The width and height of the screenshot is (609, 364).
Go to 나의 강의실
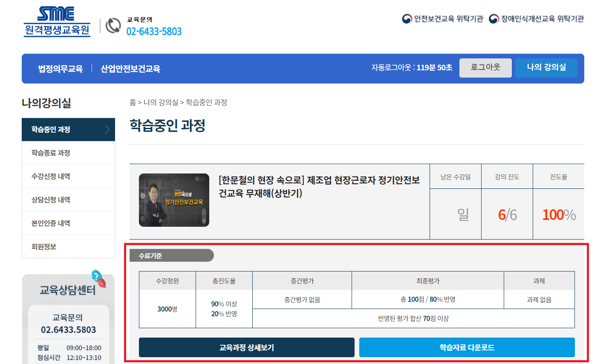546,68
